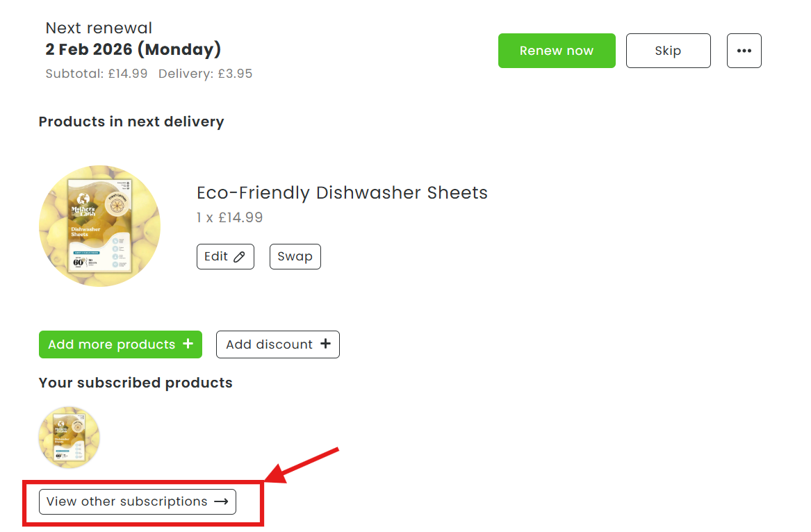
Task: Click the arrow icon on View other subscriptions
Action: point(221,501)
